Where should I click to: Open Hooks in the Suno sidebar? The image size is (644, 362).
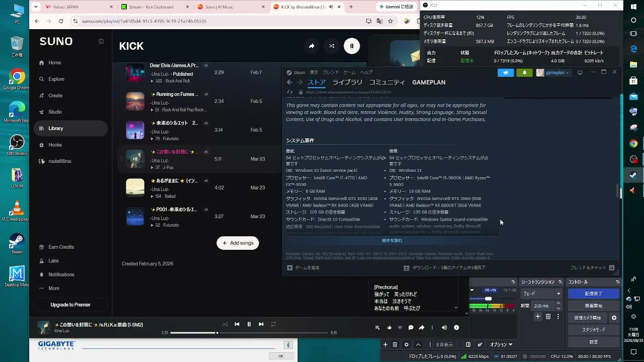point(70,145)
